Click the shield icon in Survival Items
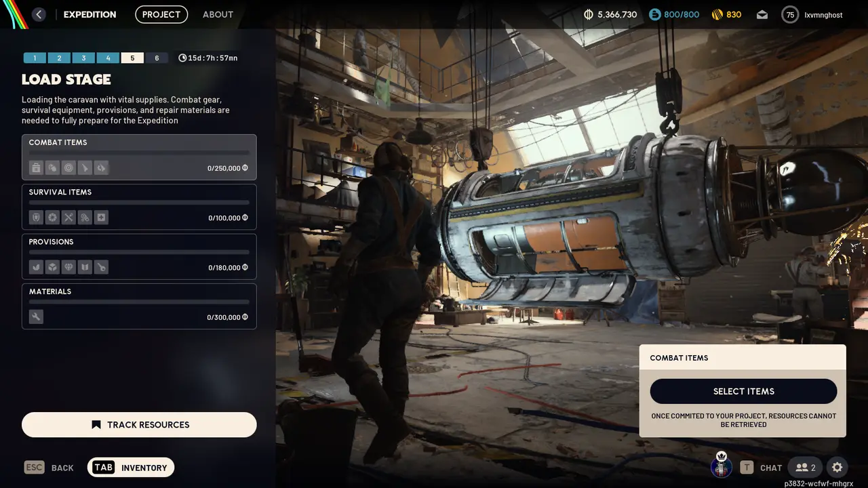 [x=36, y=218]
